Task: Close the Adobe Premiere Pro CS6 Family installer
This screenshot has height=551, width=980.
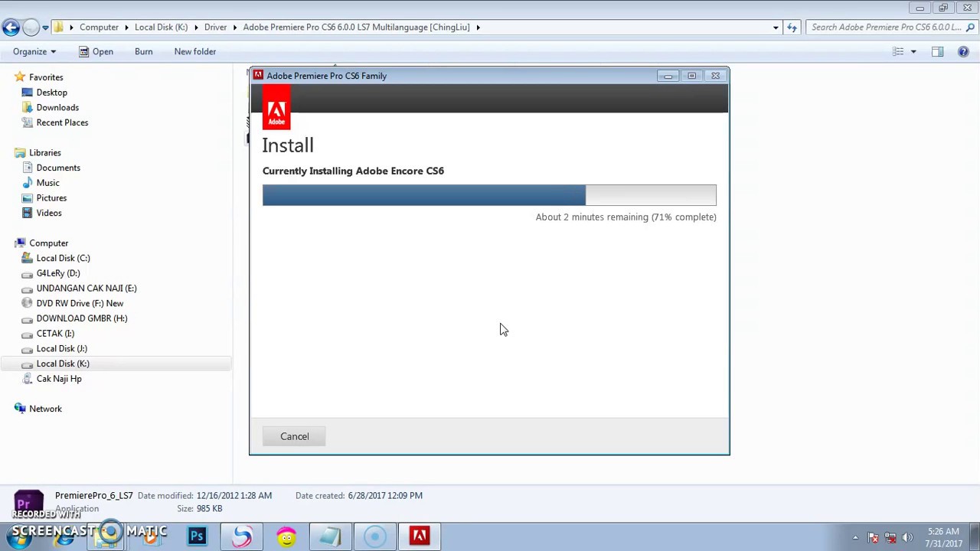Action: point(715,76)
